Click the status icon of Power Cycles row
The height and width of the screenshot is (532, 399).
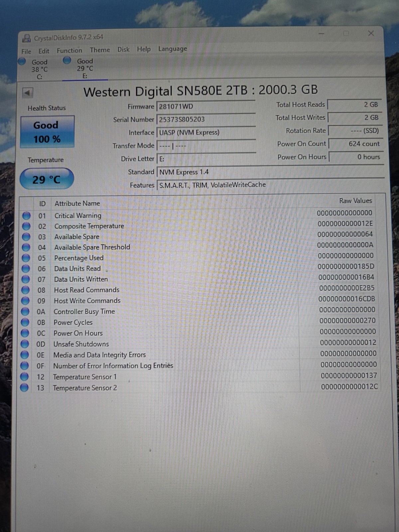[25, 322]
